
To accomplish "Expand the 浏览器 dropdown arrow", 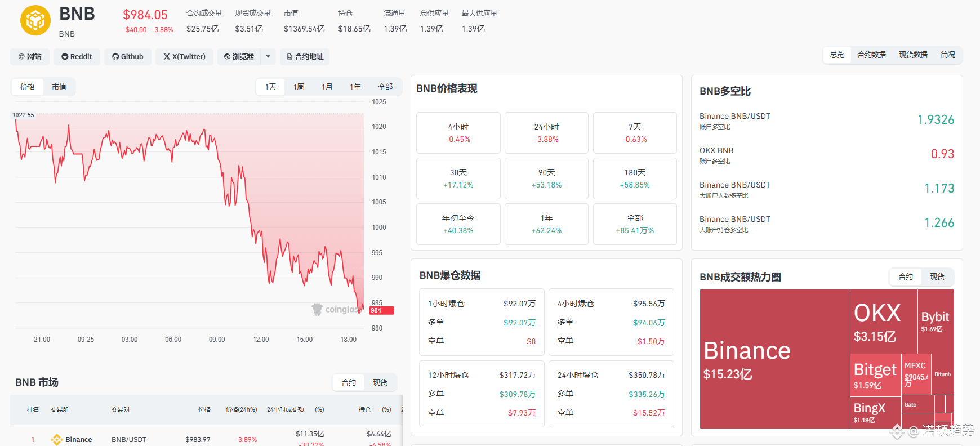I will [268, 57].
